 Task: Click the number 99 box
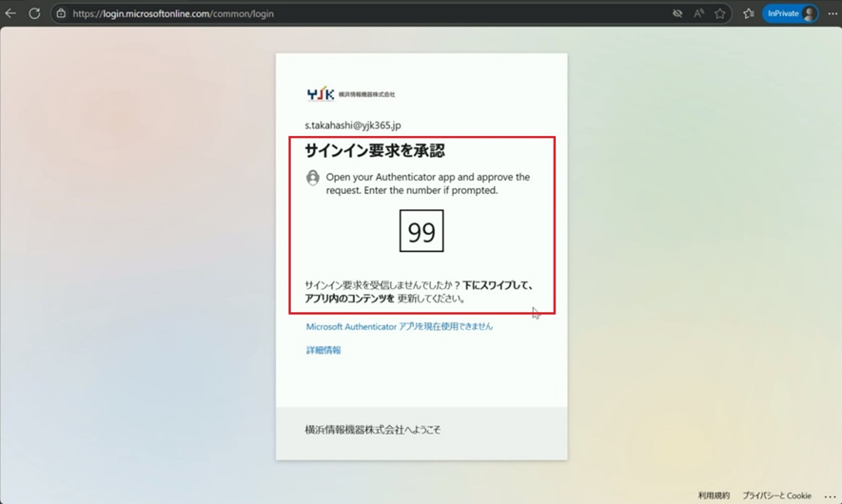tap(421, 231)
